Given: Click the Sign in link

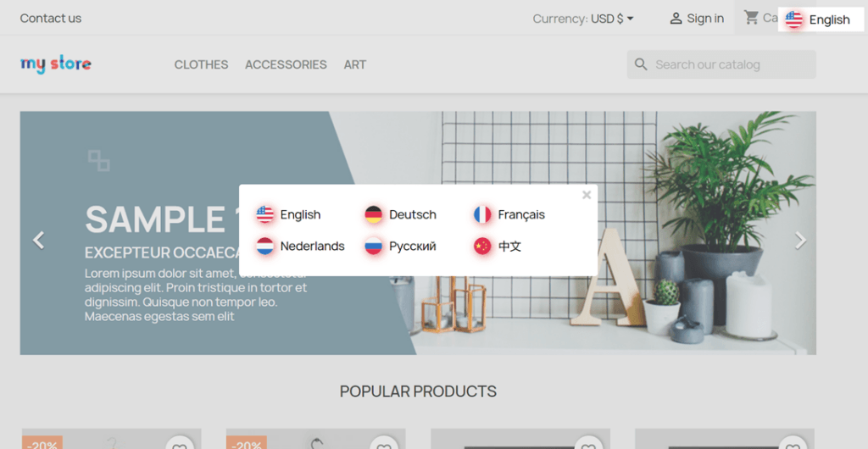Looking at the screenshot, I should pyautogui.click(x=697, y=19).
